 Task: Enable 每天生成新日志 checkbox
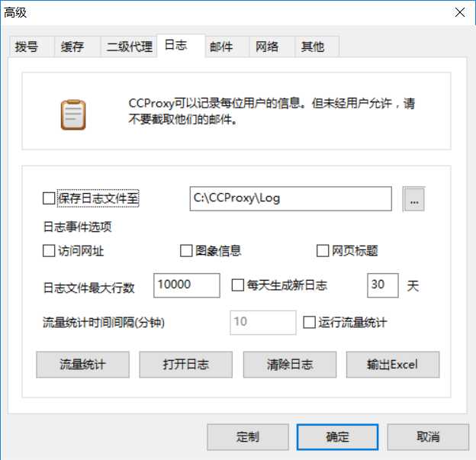click(x=238, y=285)
